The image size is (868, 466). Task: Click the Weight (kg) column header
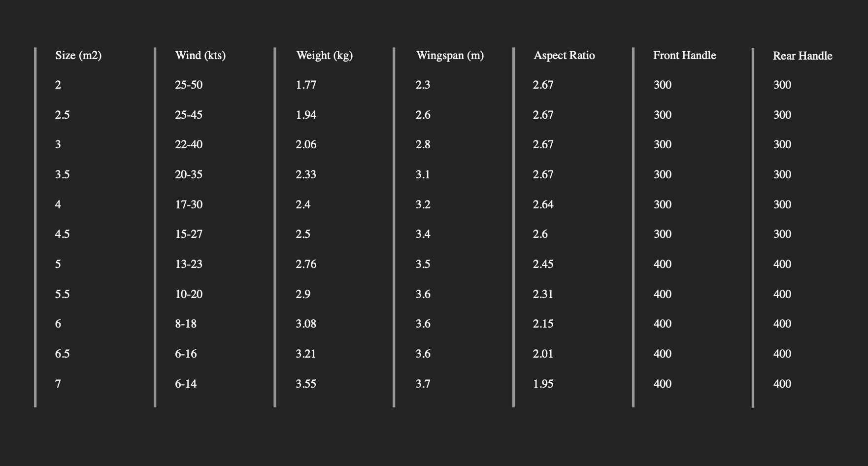pos(325,55)
